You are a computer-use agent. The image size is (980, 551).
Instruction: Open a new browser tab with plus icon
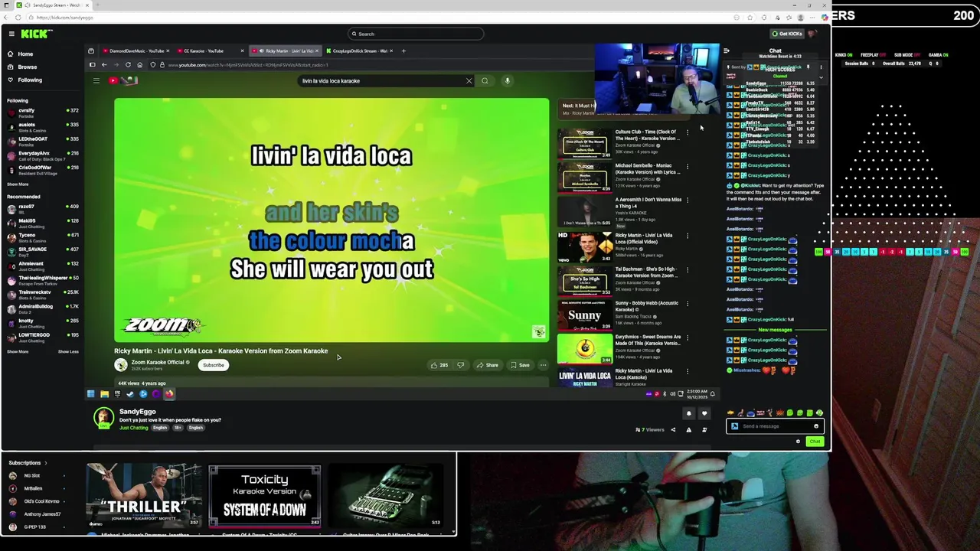[x=403, y=51]
